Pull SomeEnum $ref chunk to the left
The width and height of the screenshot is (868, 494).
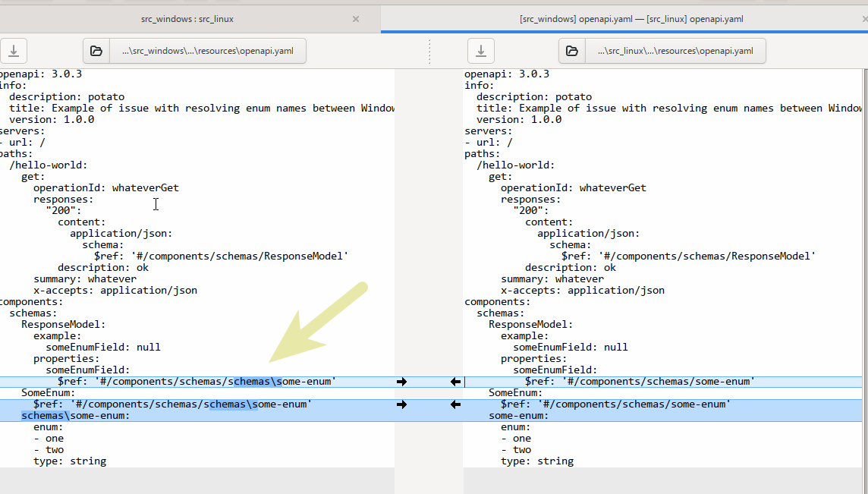coord(455,404)
